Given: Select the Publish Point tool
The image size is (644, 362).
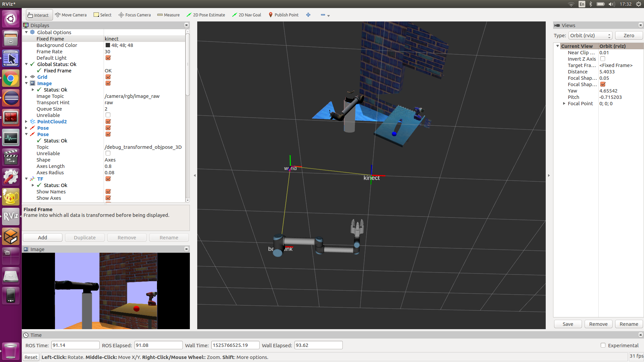Looking at the screenshot, I should pyautogui.click(x=283, y=15).
